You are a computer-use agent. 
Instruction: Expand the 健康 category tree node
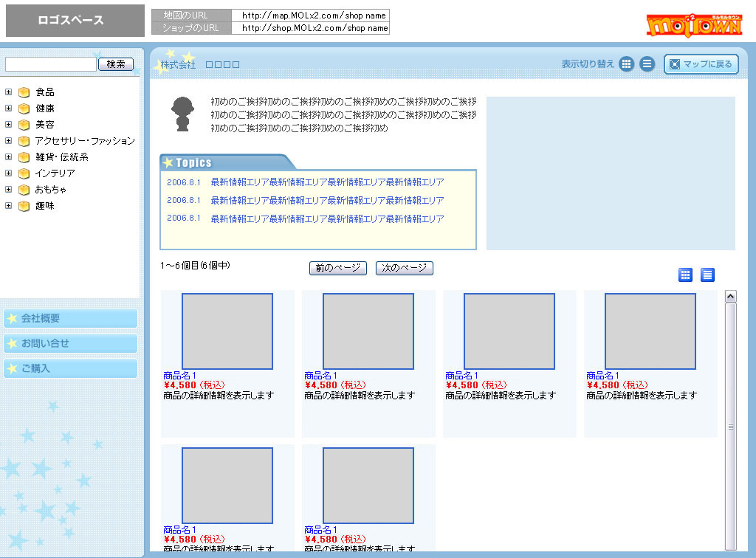click(x=8, y=108)
